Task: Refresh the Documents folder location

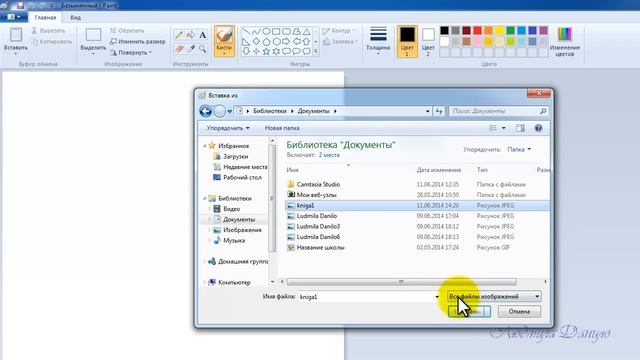Action: pyautogui.click(x=439, y=111)
